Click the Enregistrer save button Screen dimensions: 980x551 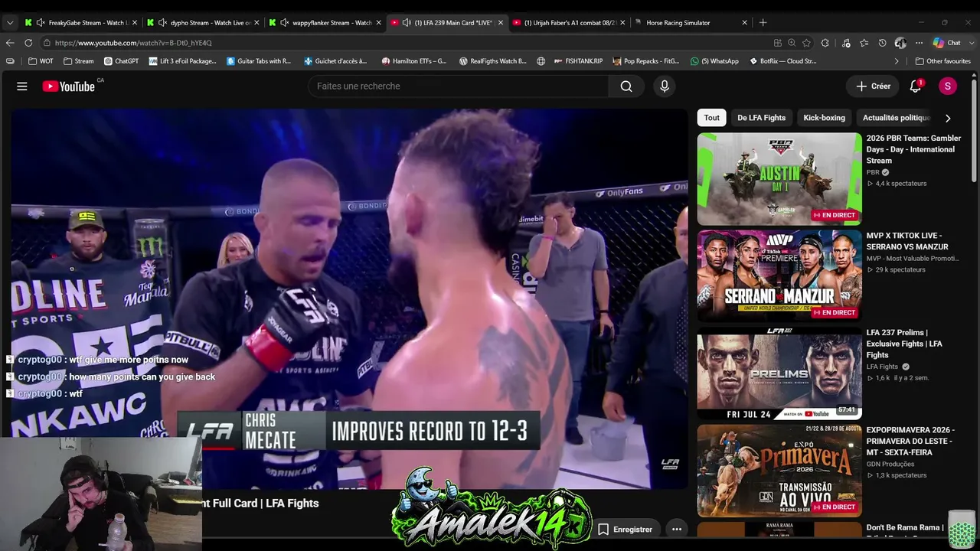click(x=626, y=529)
